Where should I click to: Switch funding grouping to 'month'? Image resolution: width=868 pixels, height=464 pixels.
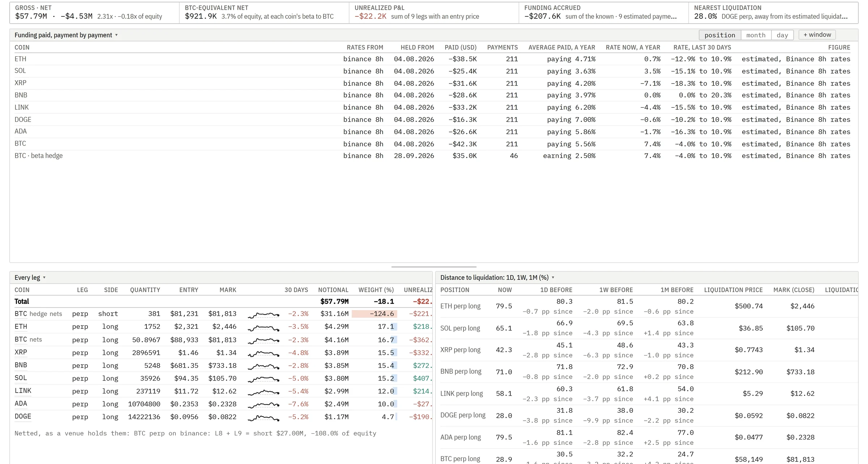pos(756,35)
